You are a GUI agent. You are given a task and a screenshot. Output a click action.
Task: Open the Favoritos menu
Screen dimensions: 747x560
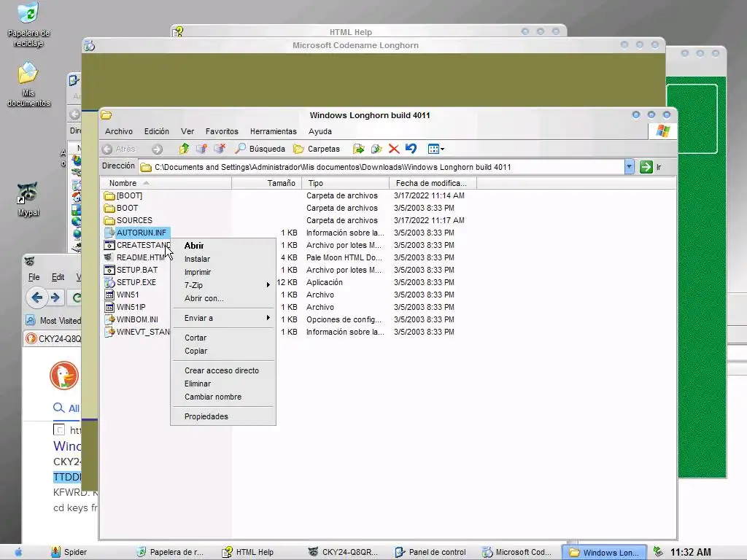click(x=222, y=131)
